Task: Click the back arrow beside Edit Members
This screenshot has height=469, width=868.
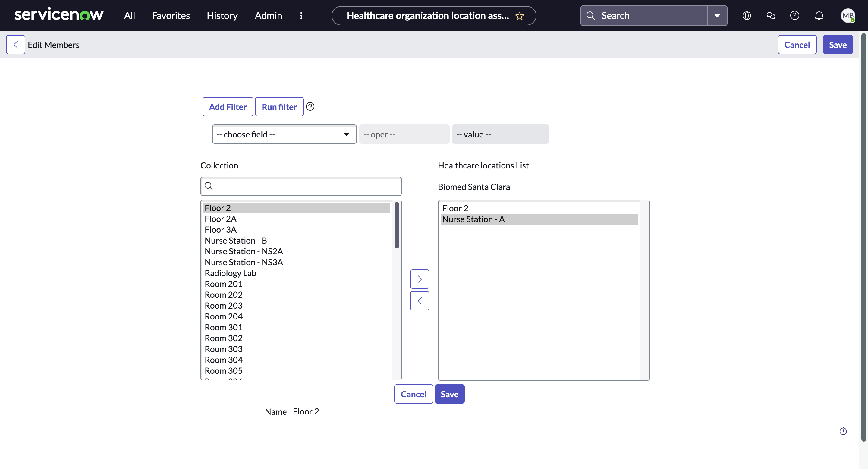Action: (x=15, y=45)
